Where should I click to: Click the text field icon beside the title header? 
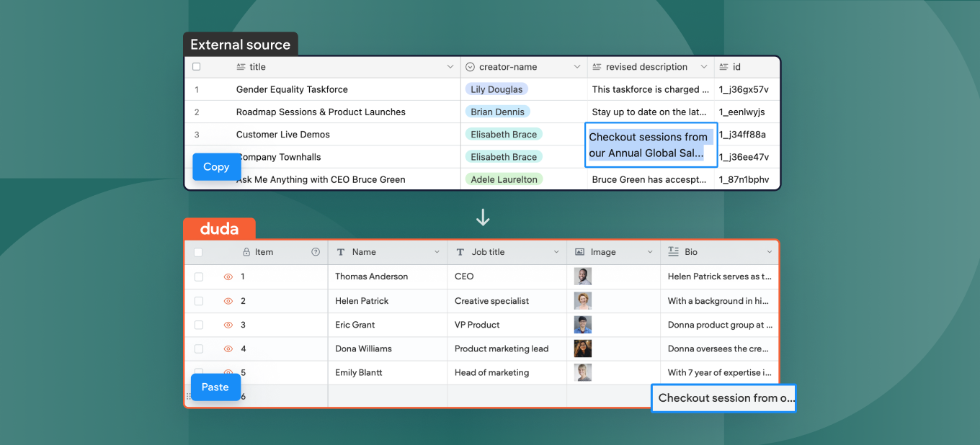(241, 67)
